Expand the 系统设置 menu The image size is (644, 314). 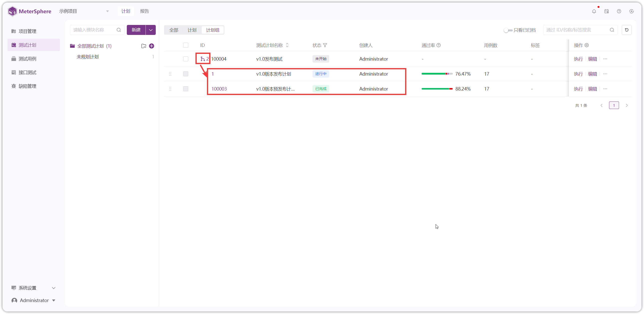33,288
